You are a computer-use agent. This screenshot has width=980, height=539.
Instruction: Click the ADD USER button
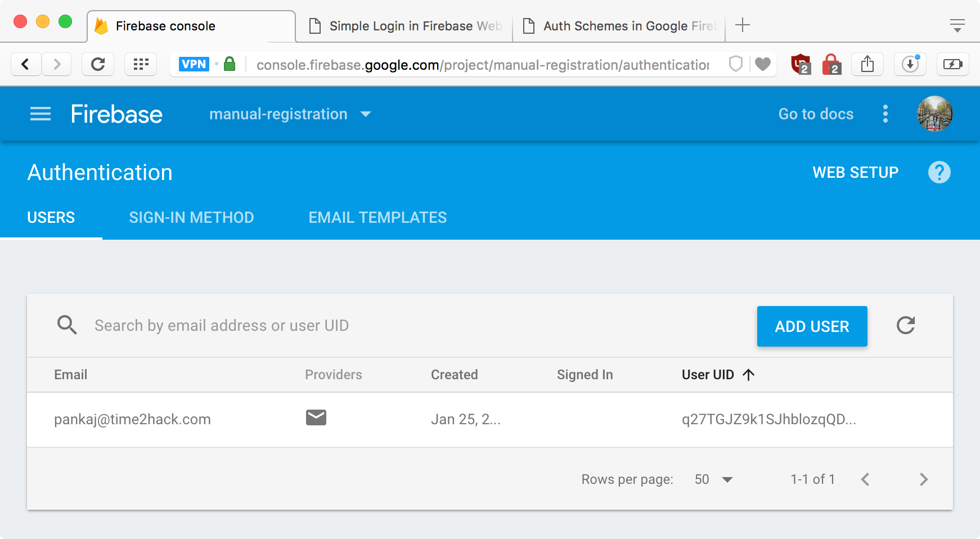[812, 326]
